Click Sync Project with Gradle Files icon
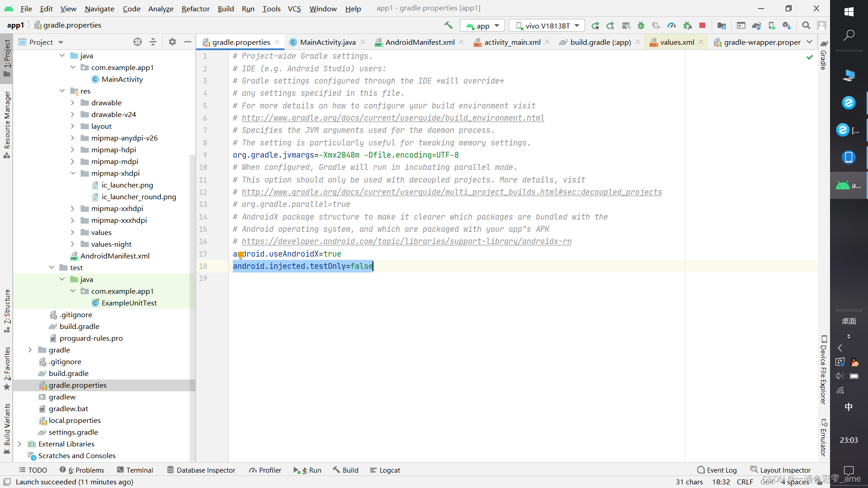868x488 pixels. tap(756, 26)
